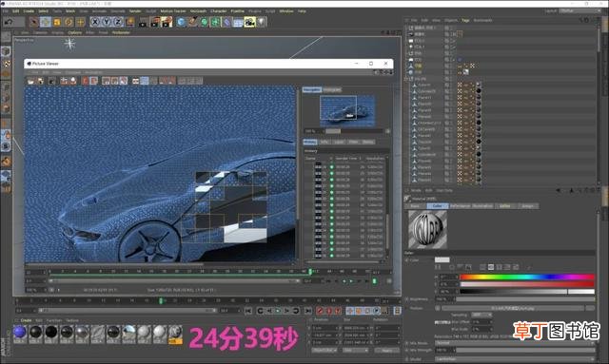Click Object Manager vertical scrollbar
The height and width of the screenshot is (364, 609).
tap(599, 40)
